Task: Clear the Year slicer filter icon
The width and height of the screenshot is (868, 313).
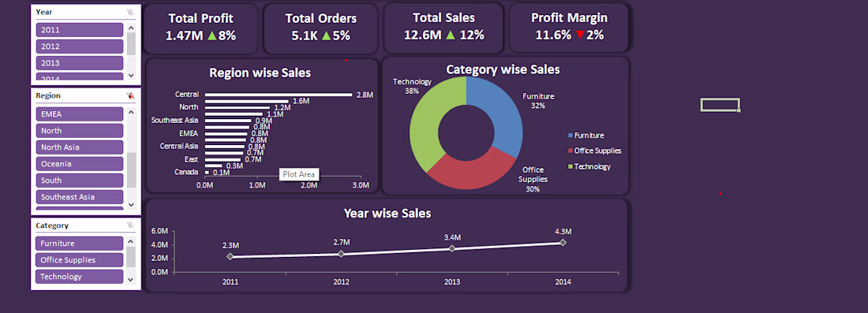Action: pos(130,12)
